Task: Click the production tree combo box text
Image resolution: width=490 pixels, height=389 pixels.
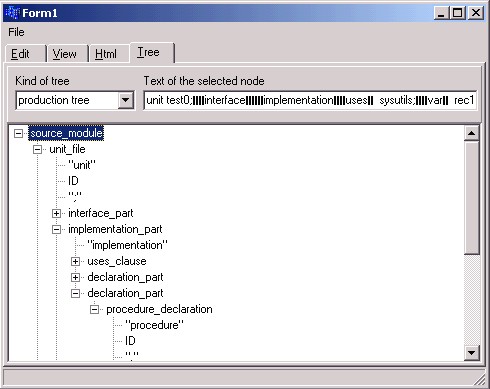Action: (x=54, y=100)
